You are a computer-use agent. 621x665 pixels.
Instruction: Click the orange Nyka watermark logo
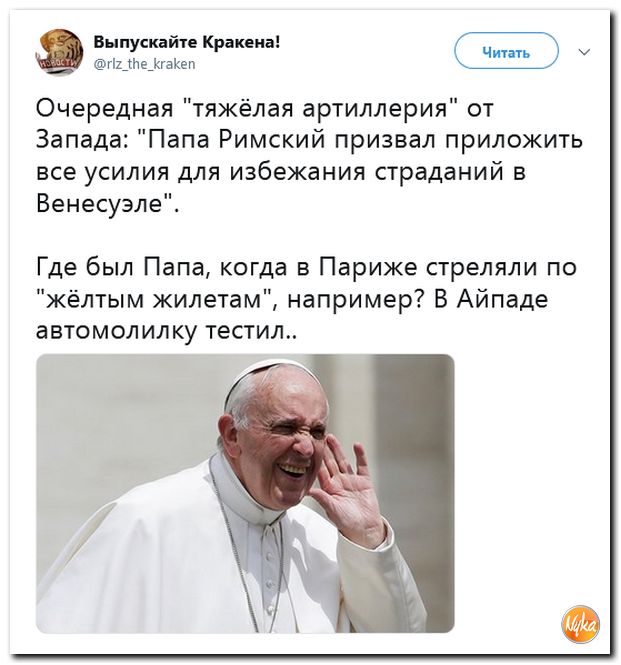(x=581, y=623)
